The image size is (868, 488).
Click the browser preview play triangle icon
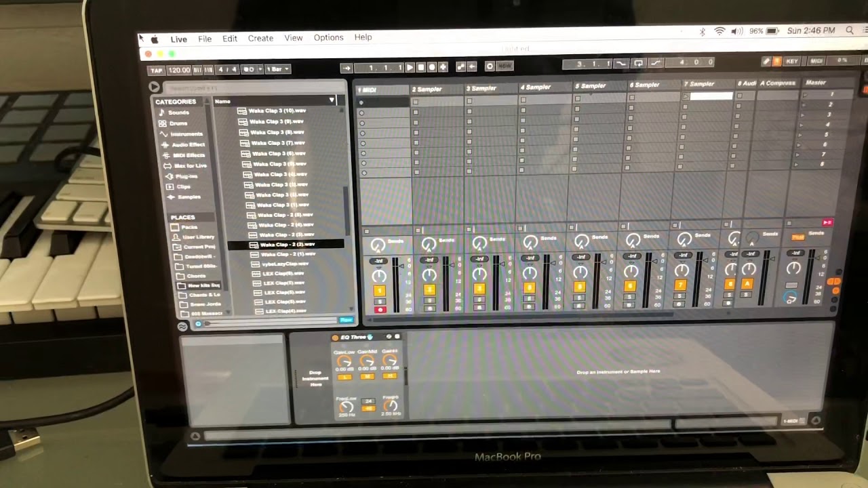click(x=155, y=87)
